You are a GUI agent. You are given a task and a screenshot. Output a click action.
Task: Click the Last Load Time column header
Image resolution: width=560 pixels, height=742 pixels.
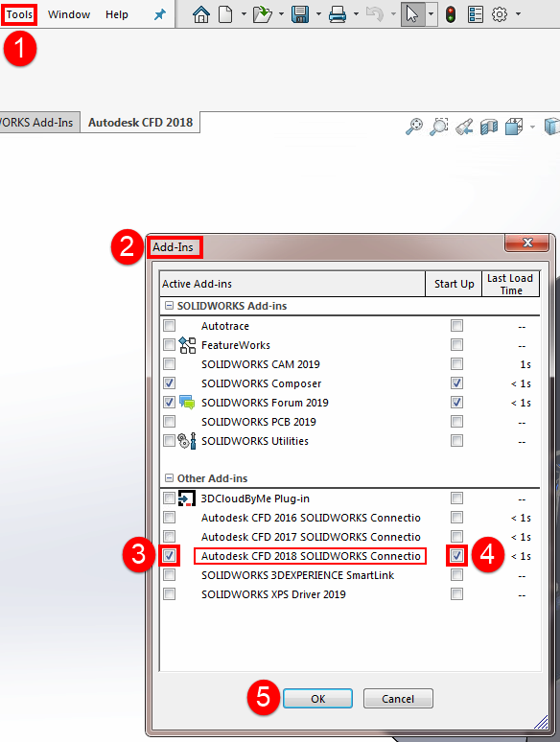(x=511, y=284)
